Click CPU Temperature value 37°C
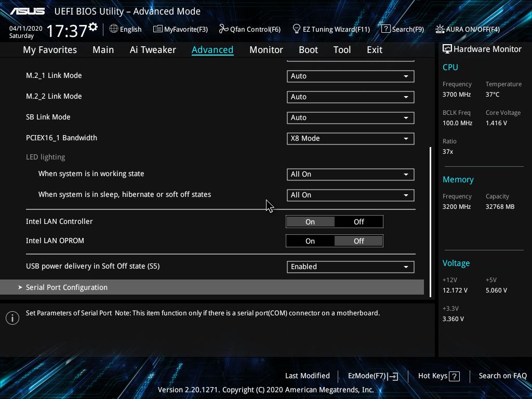This screenshot has width=532, height=399. [x=493, y=95]
